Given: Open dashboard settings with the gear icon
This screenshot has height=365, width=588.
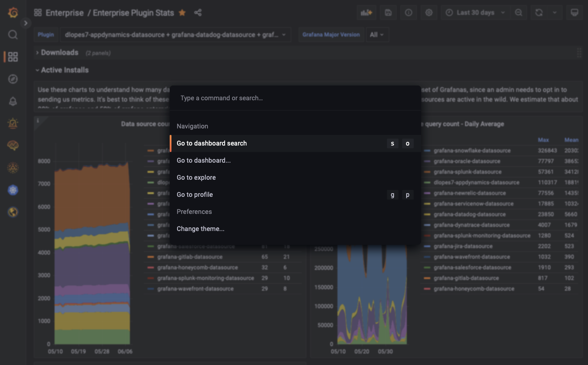Looking at the screenshot, I should [429, 12].
